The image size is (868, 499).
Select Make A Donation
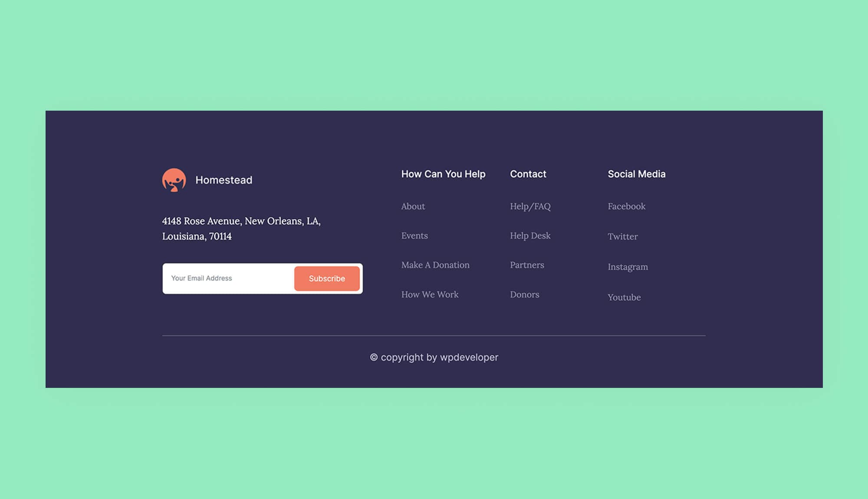tap(435, 265)
